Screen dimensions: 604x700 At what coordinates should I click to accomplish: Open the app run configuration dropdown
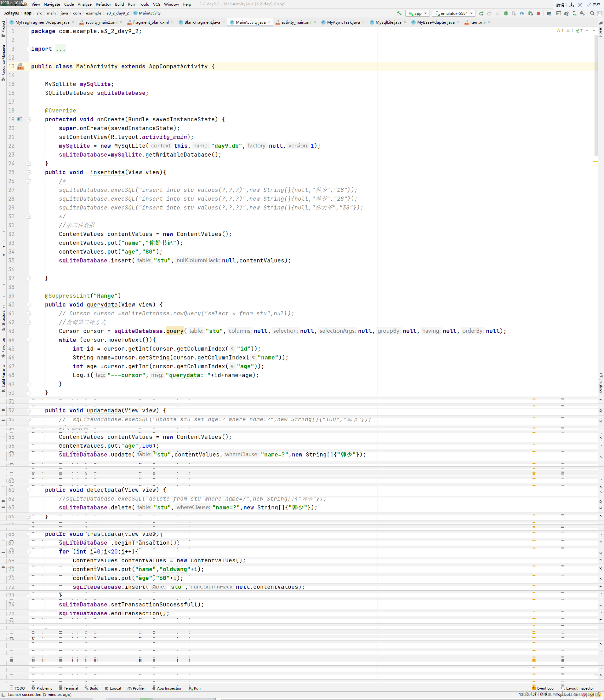(x=418, y=13)
